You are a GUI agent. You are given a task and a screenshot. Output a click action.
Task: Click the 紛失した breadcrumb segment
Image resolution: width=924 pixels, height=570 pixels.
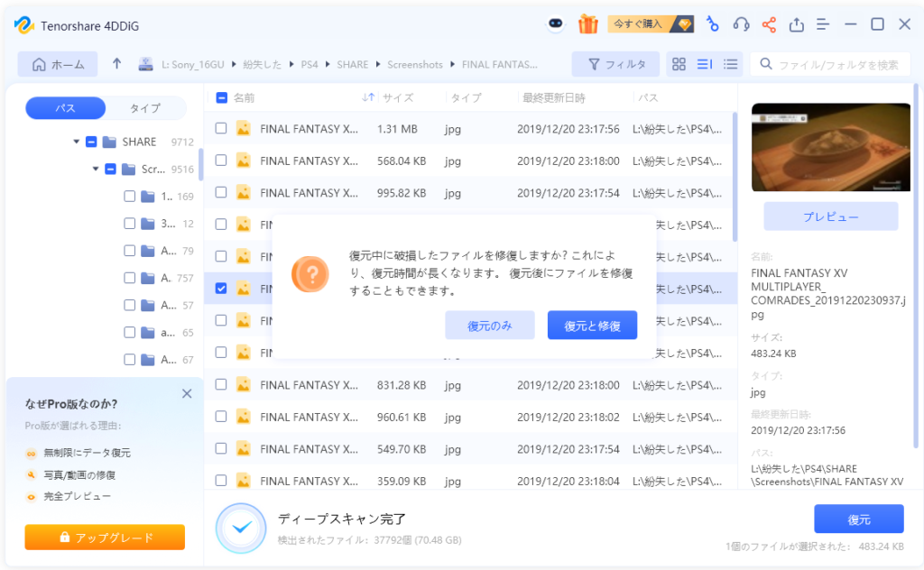(x=263, y=64)
